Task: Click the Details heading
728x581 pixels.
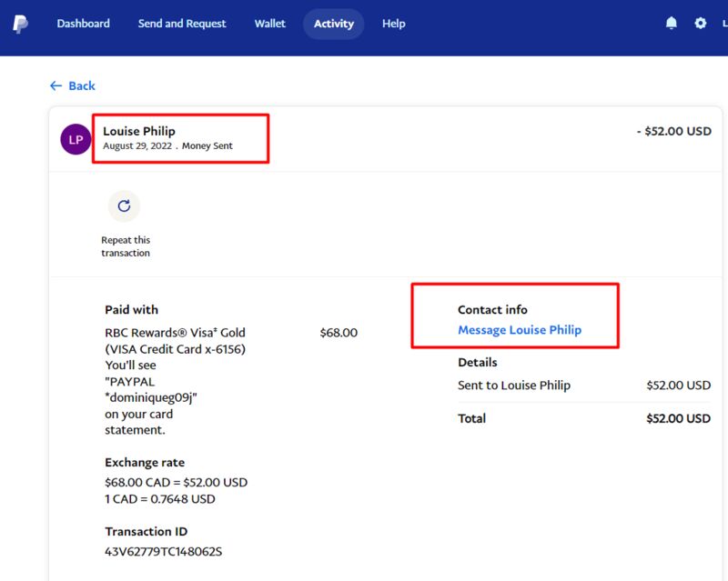Action: [x=478, y=363]
